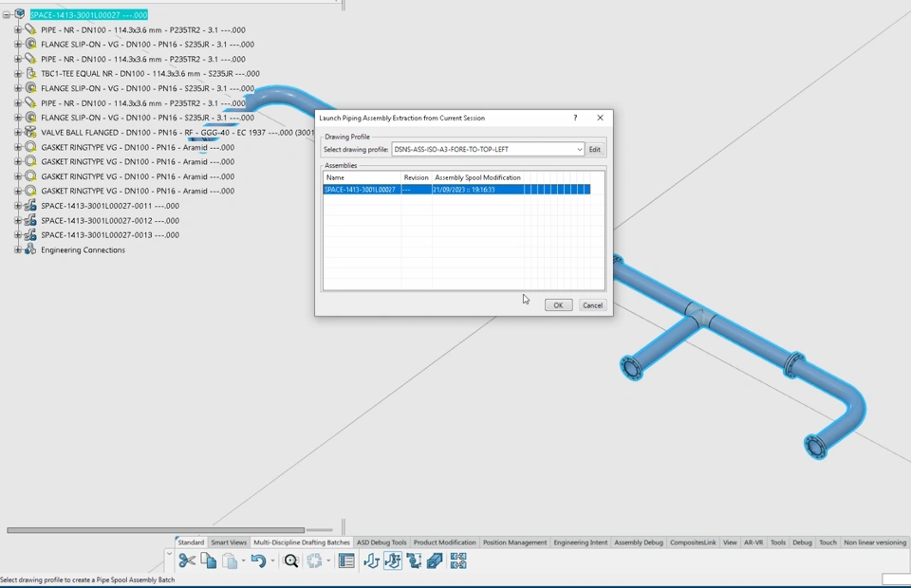The image size is (911, 588).
Task: Expand the SPACE-1413-3001L00027-0012 node
Action: [x=18, y=221]
